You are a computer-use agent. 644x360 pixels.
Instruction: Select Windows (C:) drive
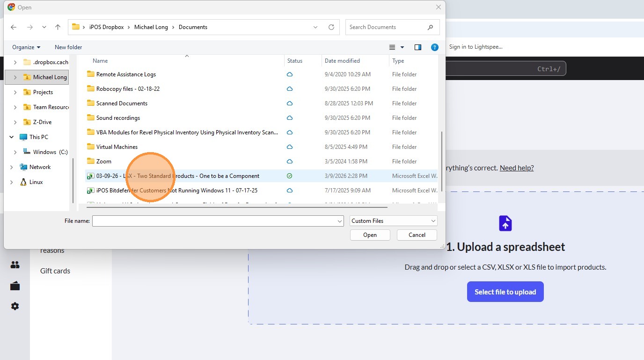point(45,152)
